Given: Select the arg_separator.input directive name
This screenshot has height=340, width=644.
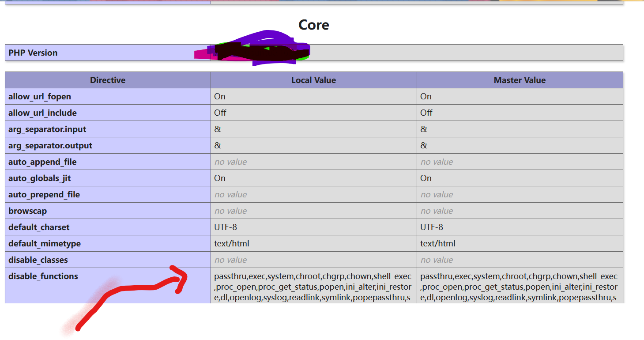Looking at the screenshot, I should click(x=47, y=129).
